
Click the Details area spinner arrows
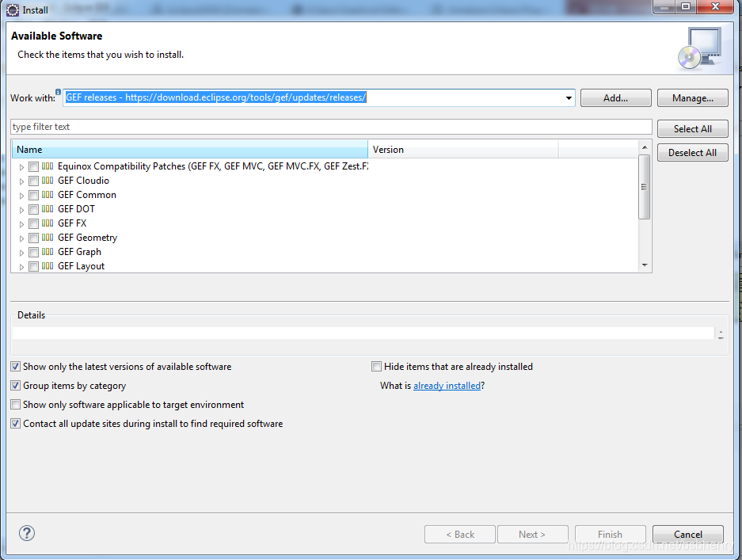coord(721,335)
